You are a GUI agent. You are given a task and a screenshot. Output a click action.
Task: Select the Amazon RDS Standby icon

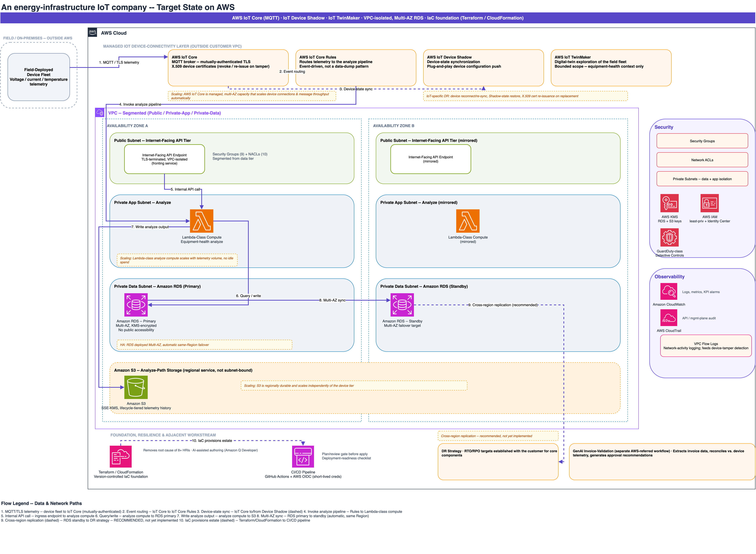point(402,305)
